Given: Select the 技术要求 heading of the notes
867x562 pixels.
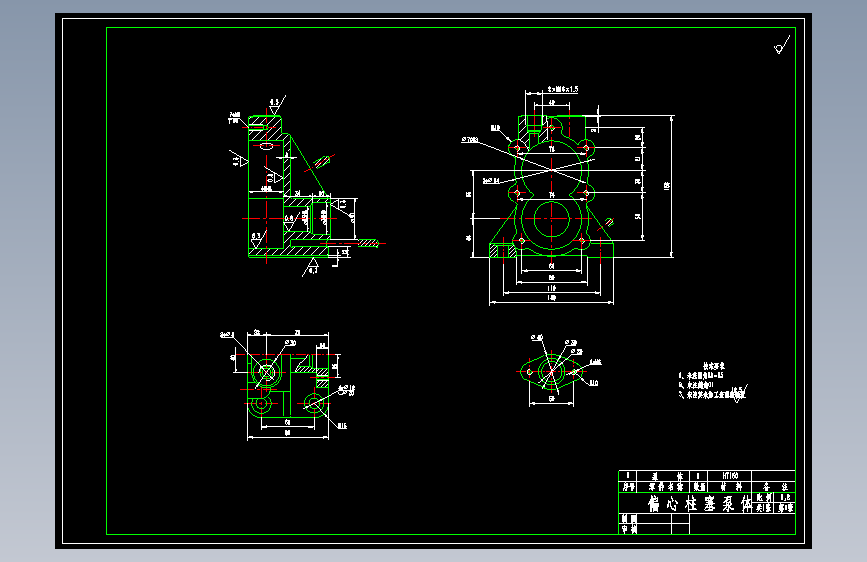Looking at the screenshot, I should [x=714, y=366].
